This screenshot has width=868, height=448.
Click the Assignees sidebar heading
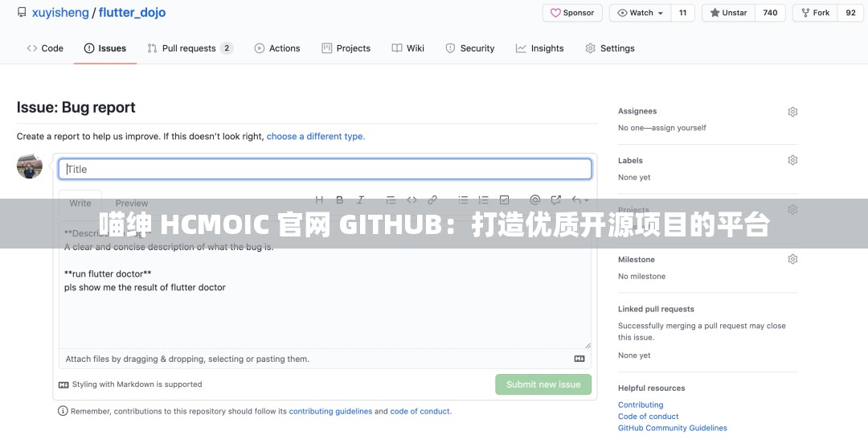pos(637,111)
